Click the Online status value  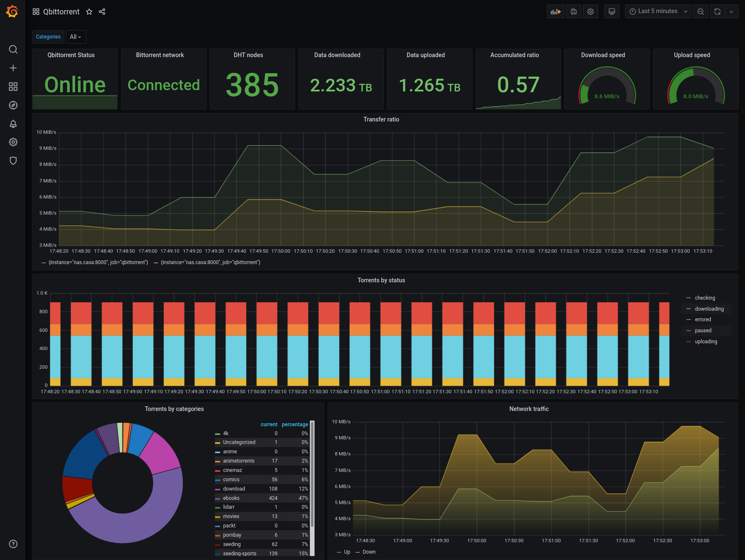[75, 84]
